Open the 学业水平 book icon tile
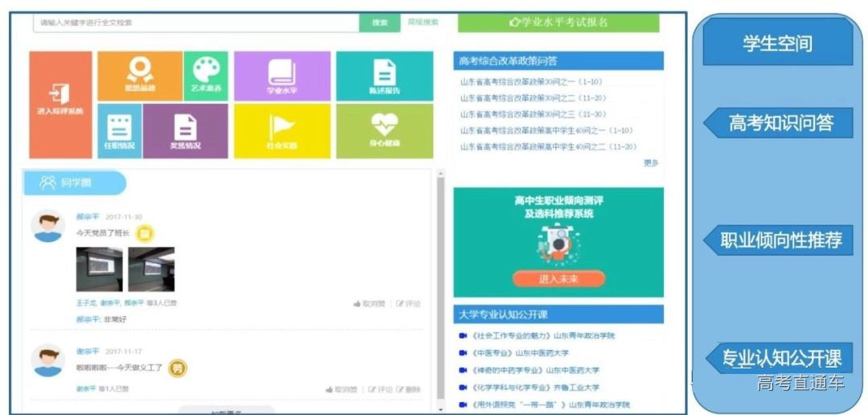 [x=282, y=76]
